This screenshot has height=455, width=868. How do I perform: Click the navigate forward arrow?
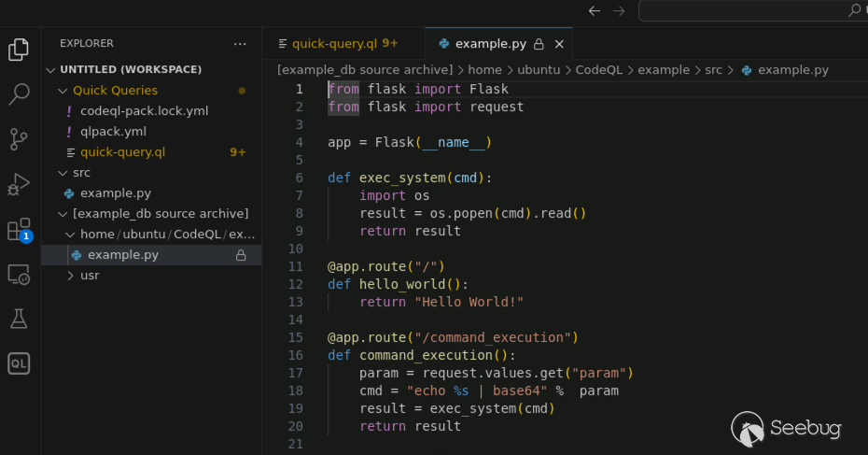click(x=619, y=10)
